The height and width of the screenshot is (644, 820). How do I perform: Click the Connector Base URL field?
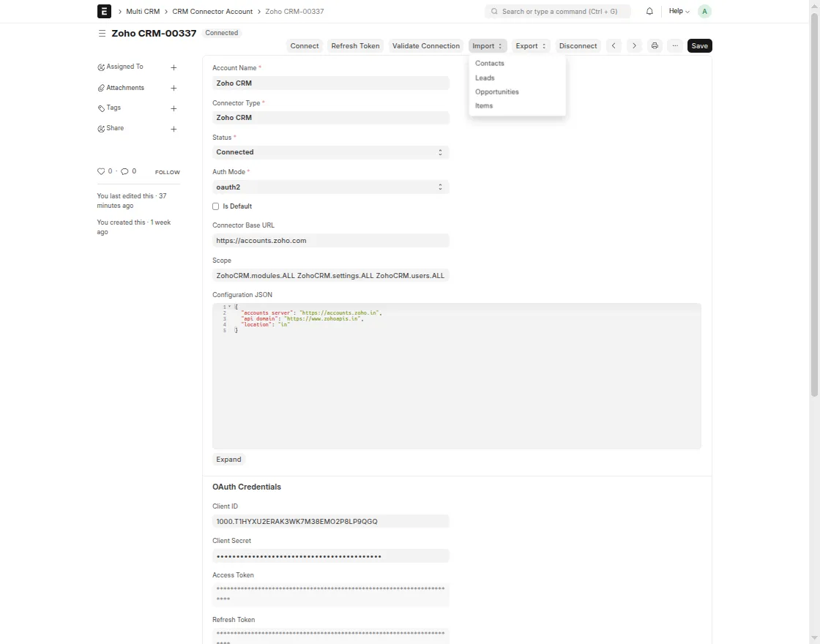pos(330,241)
